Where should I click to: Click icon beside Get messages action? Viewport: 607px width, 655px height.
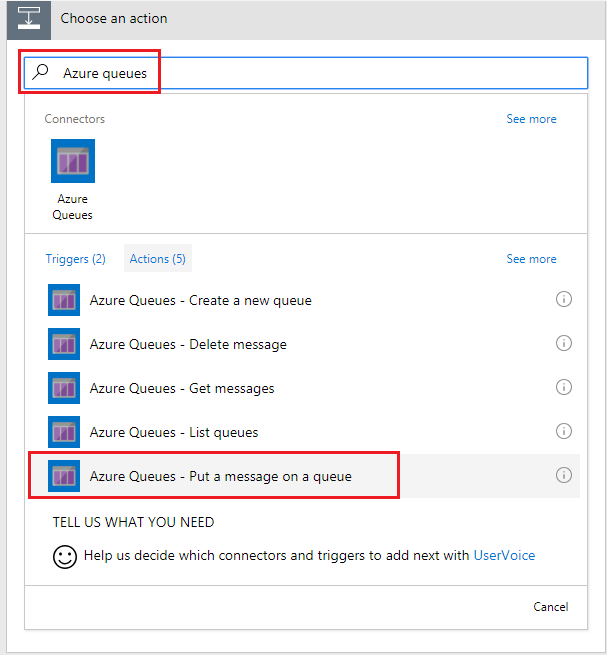pyautogui.click(x=64, y=388)
